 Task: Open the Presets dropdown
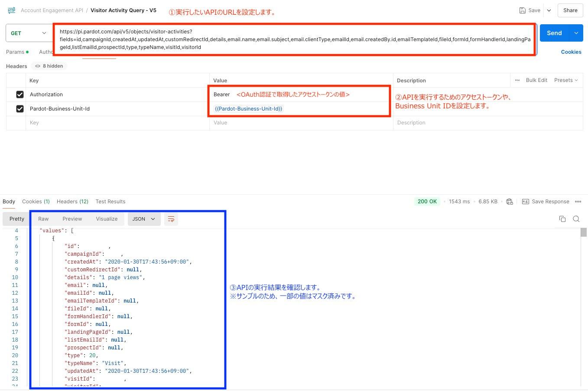pos(566,80)
